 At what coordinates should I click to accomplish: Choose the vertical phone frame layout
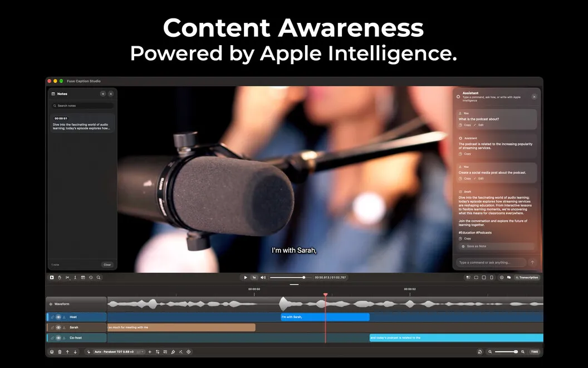pos(492,278)
